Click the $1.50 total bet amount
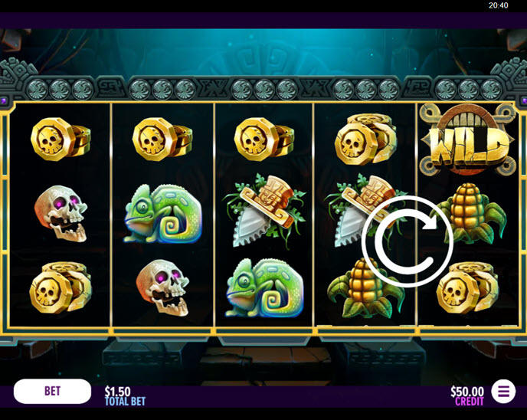Screen dimensions: 527x420 [118, 392]
